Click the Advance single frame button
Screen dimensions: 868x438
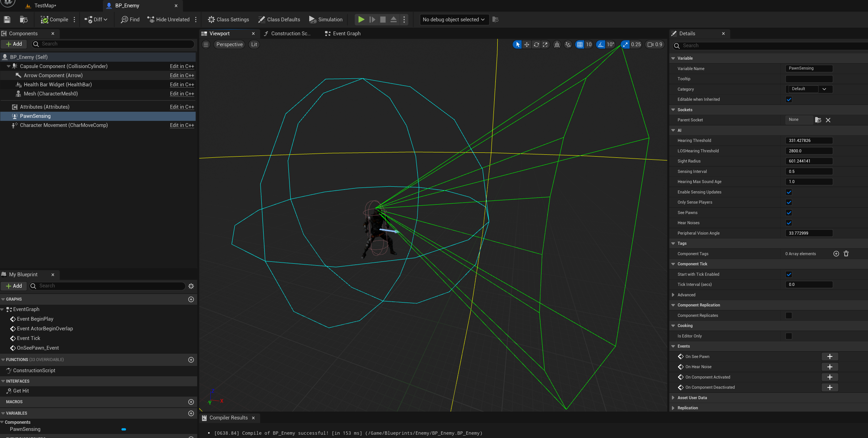point(372,20)
